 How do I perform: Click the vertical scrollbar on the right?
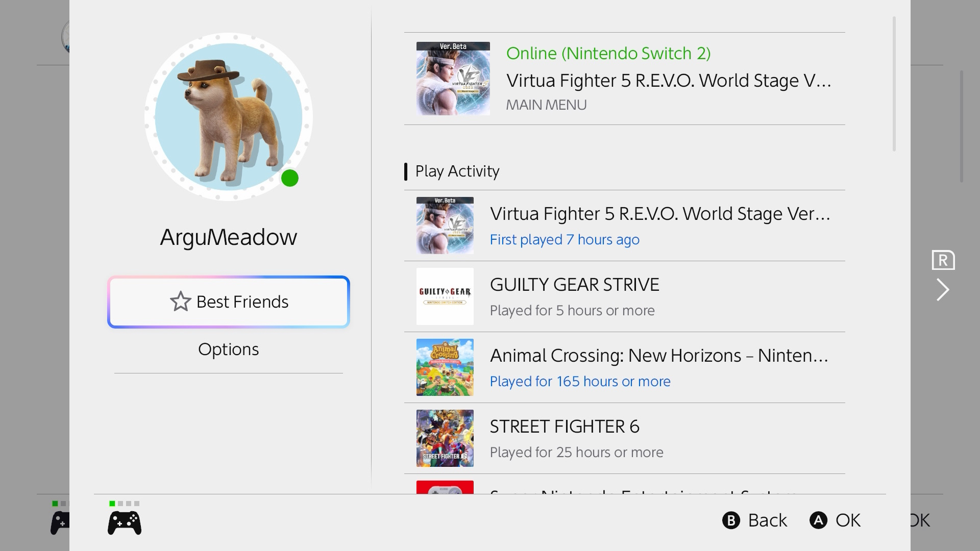(894, 84)
